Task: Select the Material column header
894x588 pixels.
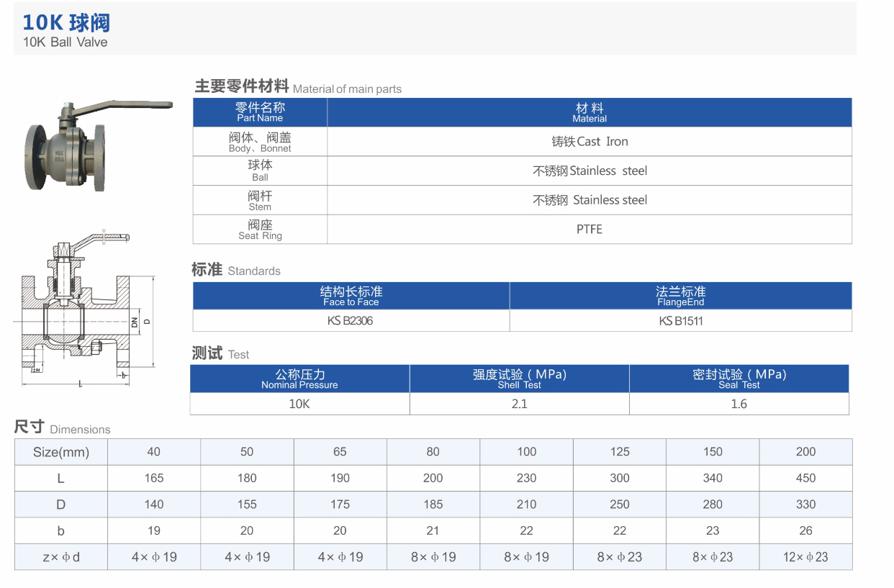Action: point(589,112)
